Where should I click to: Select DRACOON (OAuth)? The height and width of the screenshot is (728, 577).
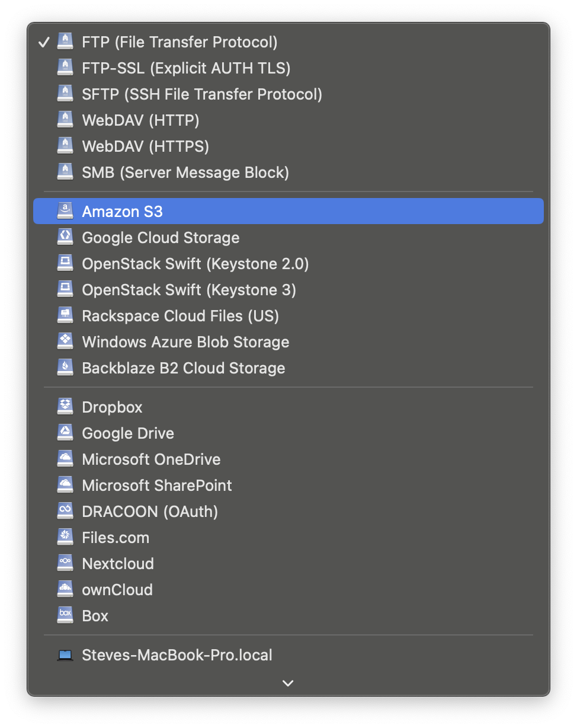(x=288, y=511)
